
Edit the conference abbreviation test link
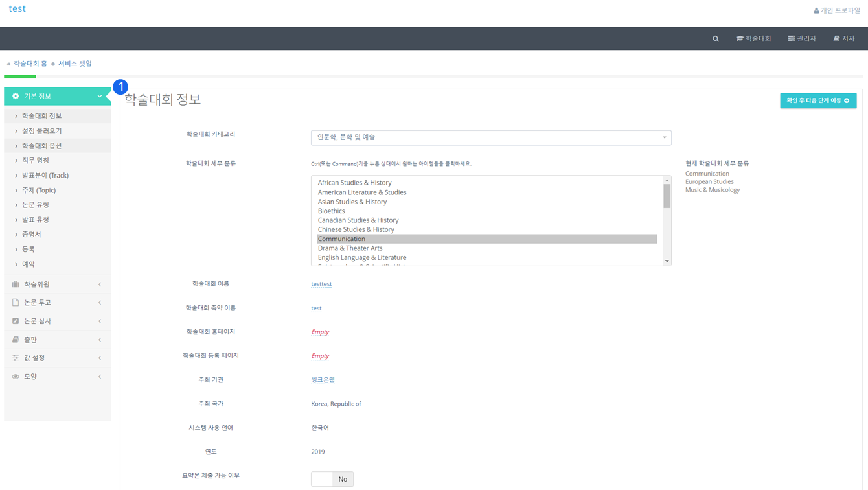tap(316, 308)
